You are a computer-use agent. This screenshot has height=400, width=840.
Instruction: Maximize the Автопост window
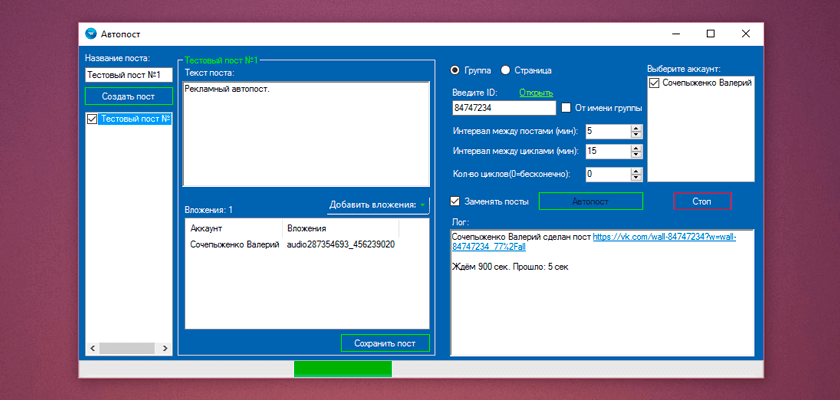(x=710, y=34)
